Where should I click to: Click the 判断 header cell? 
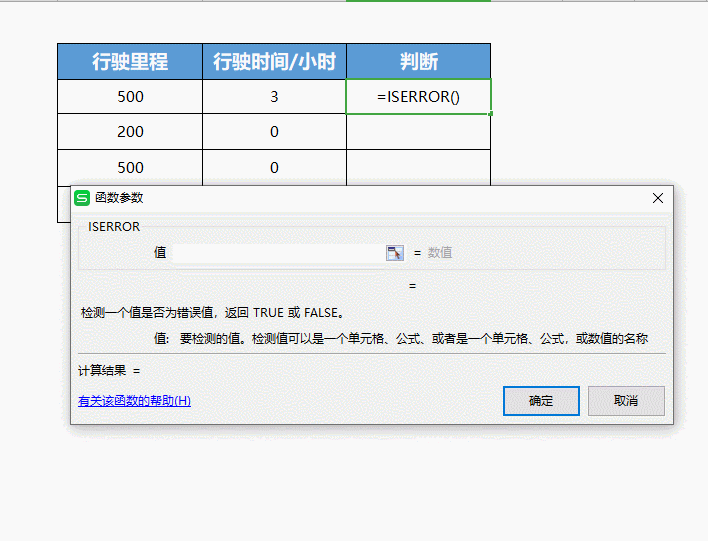point(419,61)
